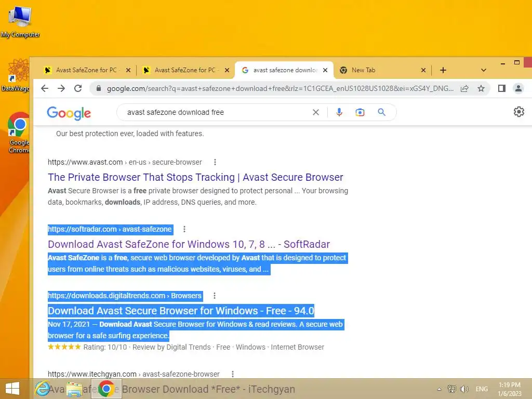Viewport: 532px width, 399px height.
Task: Go back using the browser back arrow
Action: (x=45, y=88)
